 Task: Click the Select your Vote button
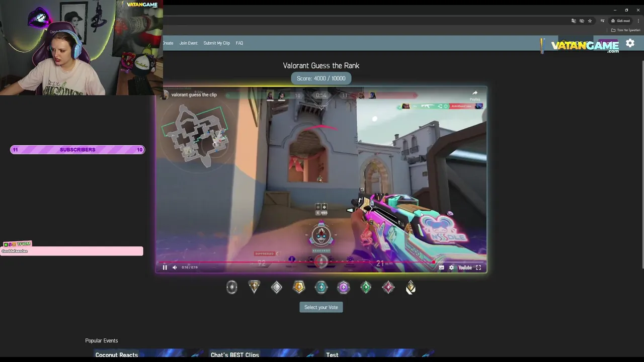click(321, 307)
